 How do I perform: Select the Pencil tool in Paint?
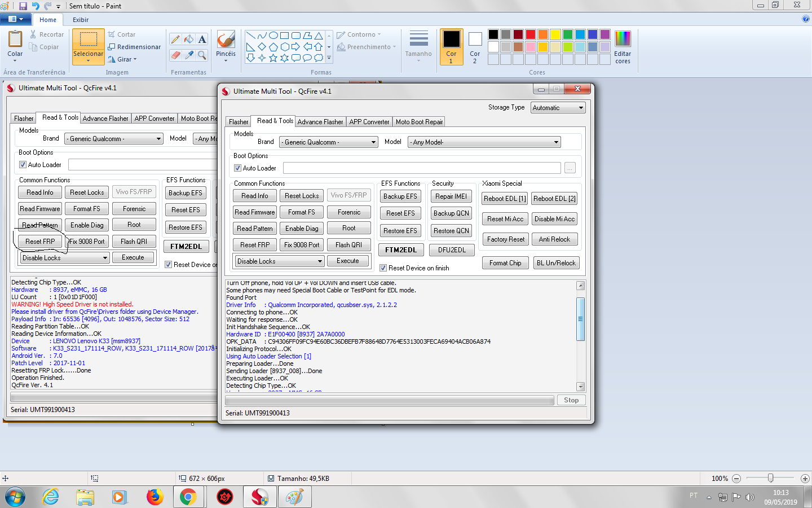pyautogui.click(x=175, y=39)
